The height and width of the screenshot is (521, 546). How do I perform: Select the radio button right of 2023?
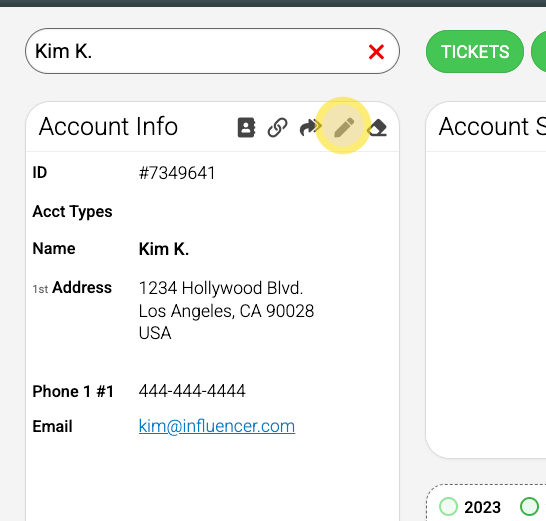[529, 506]
